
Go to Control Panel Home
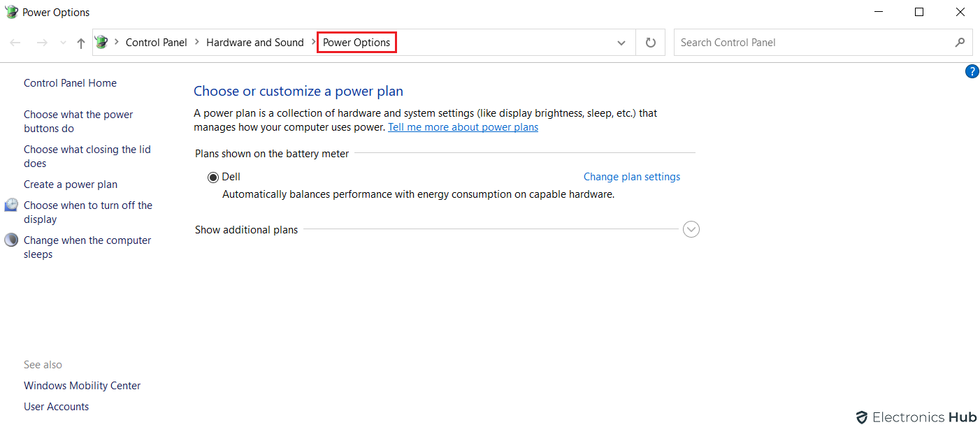70,83
